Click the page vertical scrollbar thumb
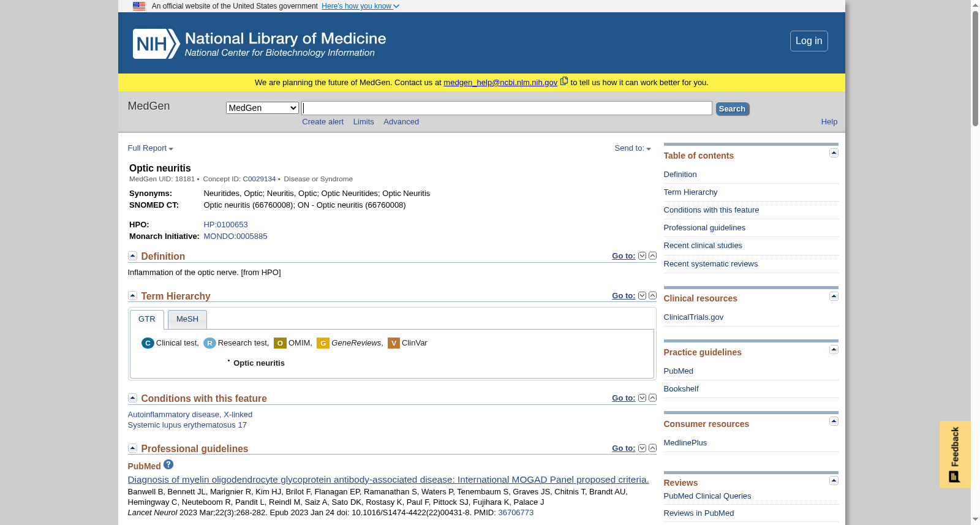This screenshot has width=980, height=525. pyautogui.click(x=975, y=69)
